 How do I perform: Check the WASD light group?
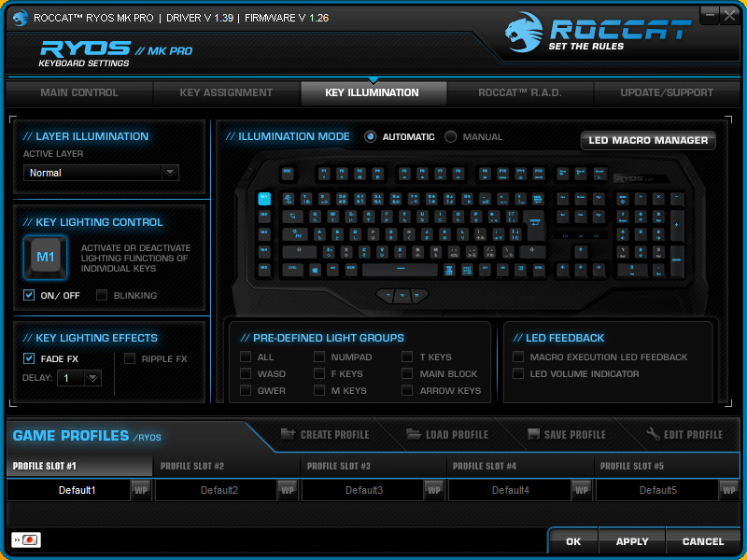[x=246, y=373]
